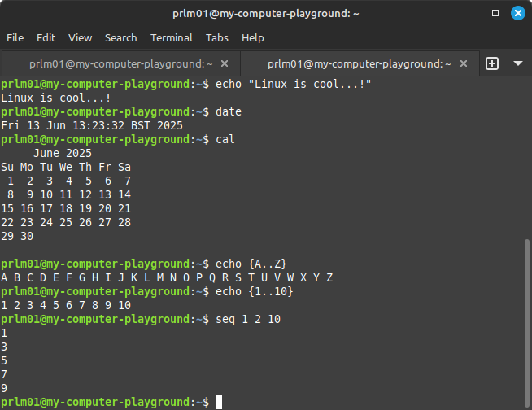
Task: Close the second terminal tab
Action: point(464,63)
